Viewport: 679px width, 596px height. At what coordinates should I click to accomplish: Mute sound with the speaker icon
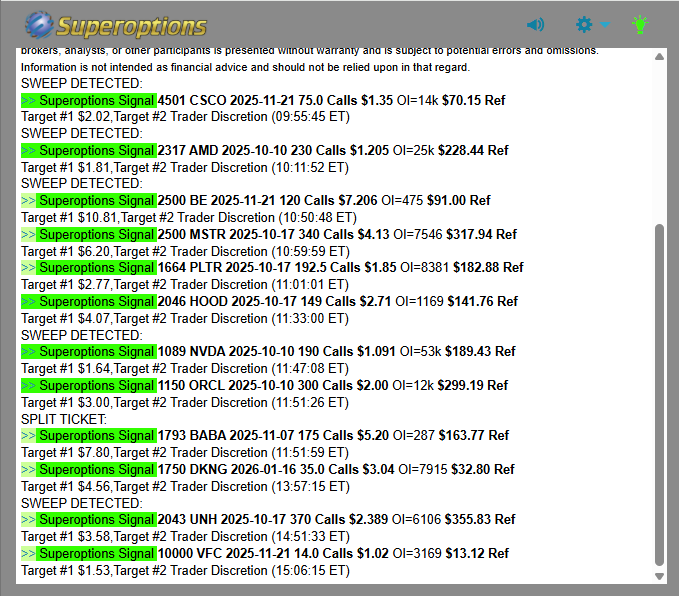tap(536, 24)
